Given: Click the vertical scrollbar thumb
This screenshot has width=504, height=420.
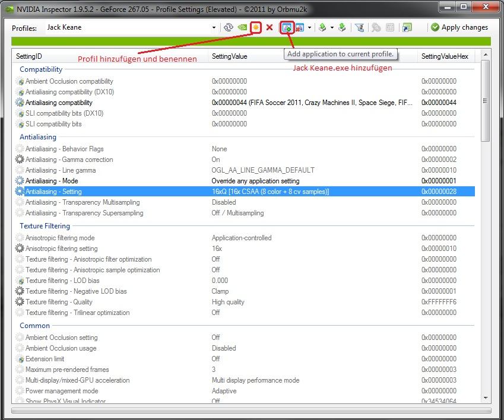Looking at the screenshot, I should click(x=486, y=100).
